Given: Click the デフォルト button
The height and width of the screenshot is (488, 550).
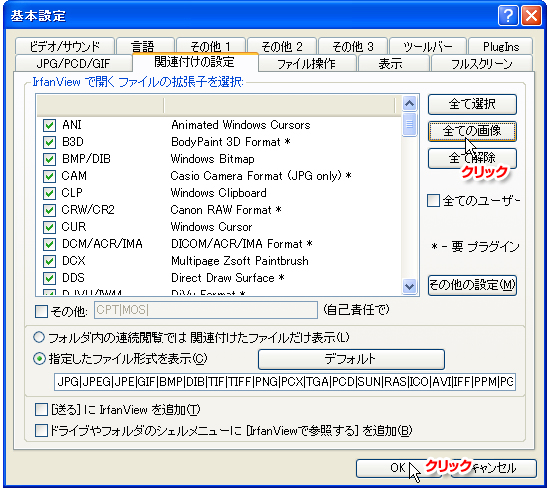Looking at the screenshot, I should pyautogui.click(x=351, y=359).
